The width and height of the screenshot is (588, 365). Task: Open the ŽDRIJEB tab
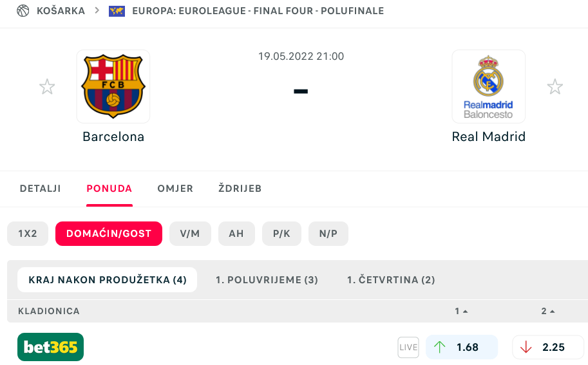(x=240, y=189)
